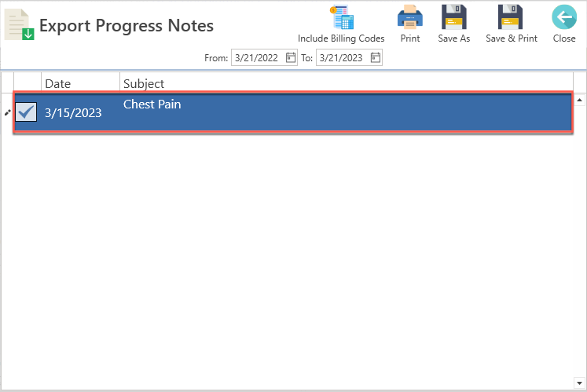This screenshot has height=392, width=587.
Task: Click the Export Progress Notes document icon
Action: [x=19, y=24]
